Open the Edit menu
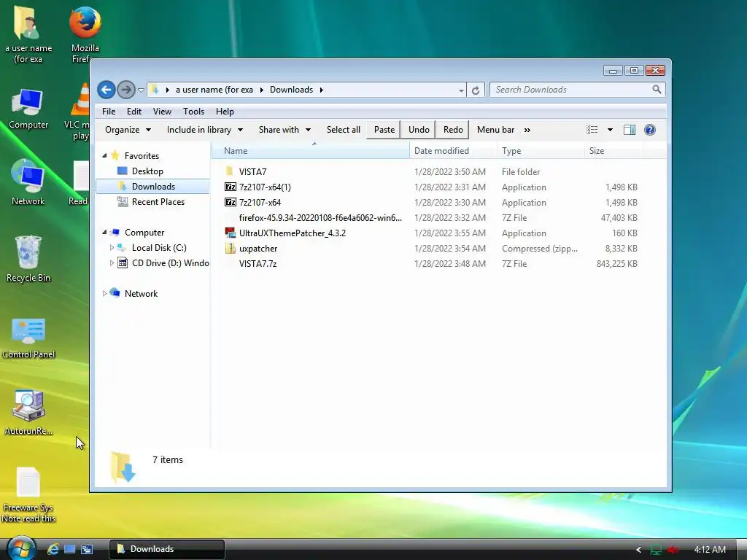This screenshot has height=560, width=747. (x=134, y=112)
